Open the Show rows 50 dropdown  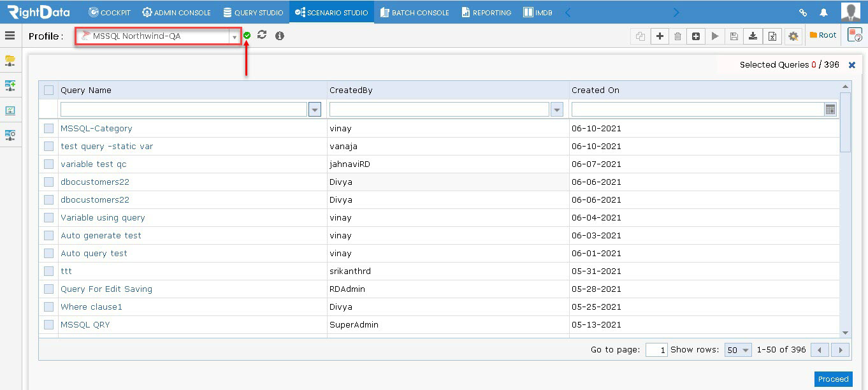[738, 350]
